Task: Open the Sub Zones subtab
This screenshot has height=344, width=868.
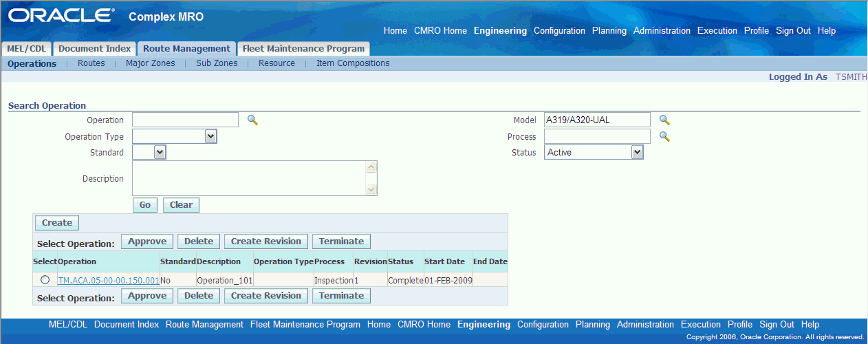Action: (217, 63)
